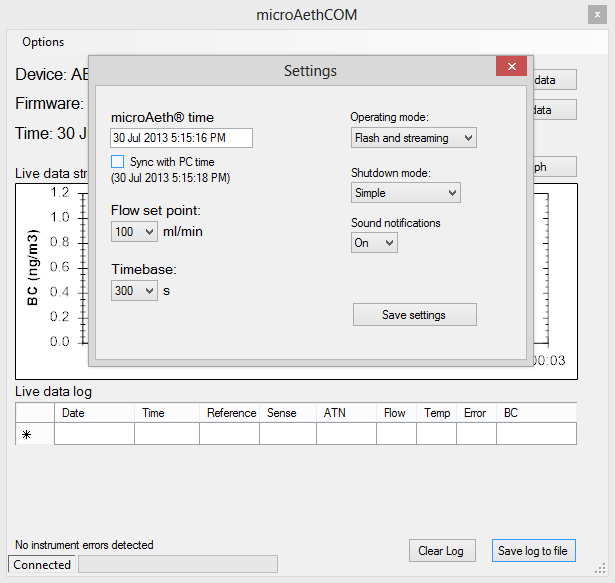Image resolution: width=615 pixels, height=583 pixels.
Task: Click the microAeth time input field
Action: point(181,138)
